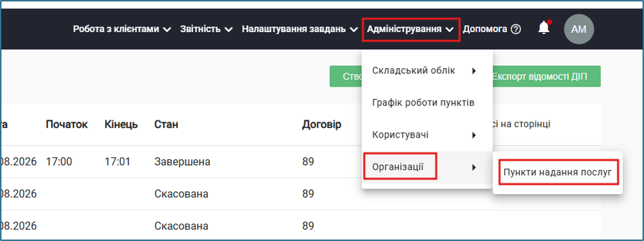Open the Адміністрування dropdown menu
Image resolution: width=644 pixels, height=241 pixels.
click(411, 29)
